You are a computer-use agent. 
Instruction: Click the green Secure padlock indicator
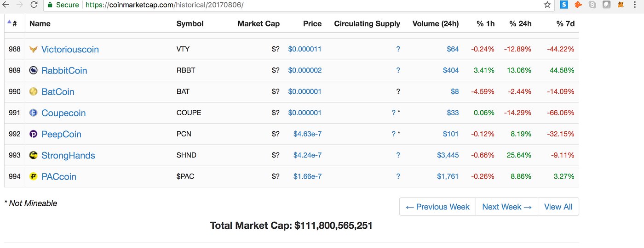63,5
